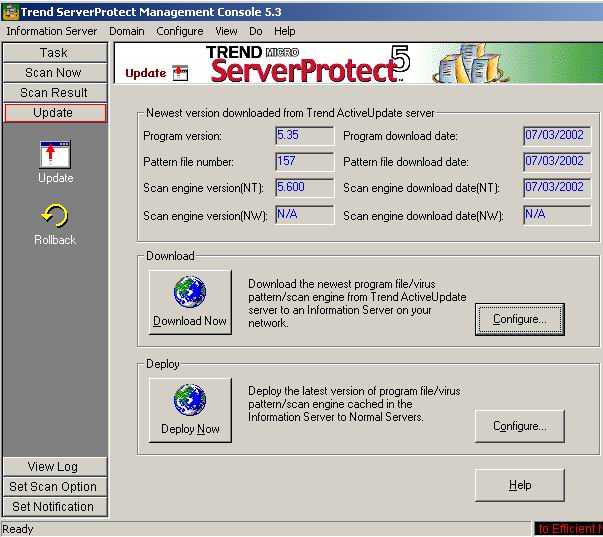The height and width of the screenshot is (537, 603).
Task: Open the Domain menu
Action: click(x=127, y=31)
